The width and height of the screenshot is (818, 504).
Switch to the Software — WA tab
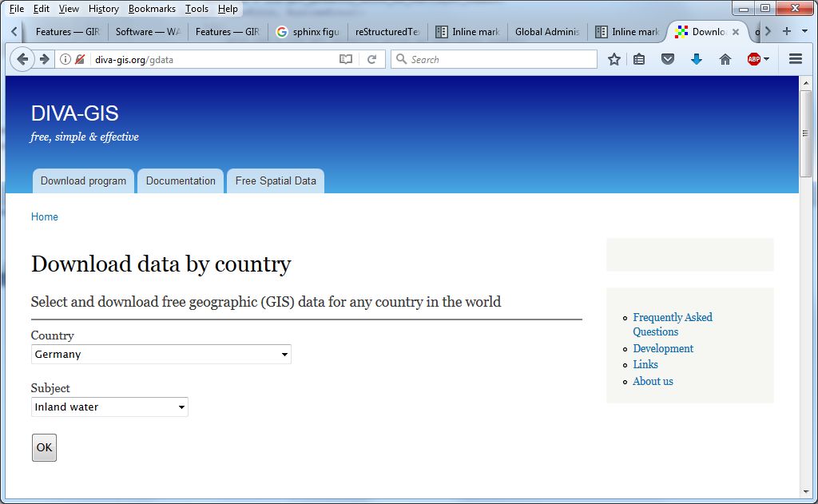tap(148, 32)
